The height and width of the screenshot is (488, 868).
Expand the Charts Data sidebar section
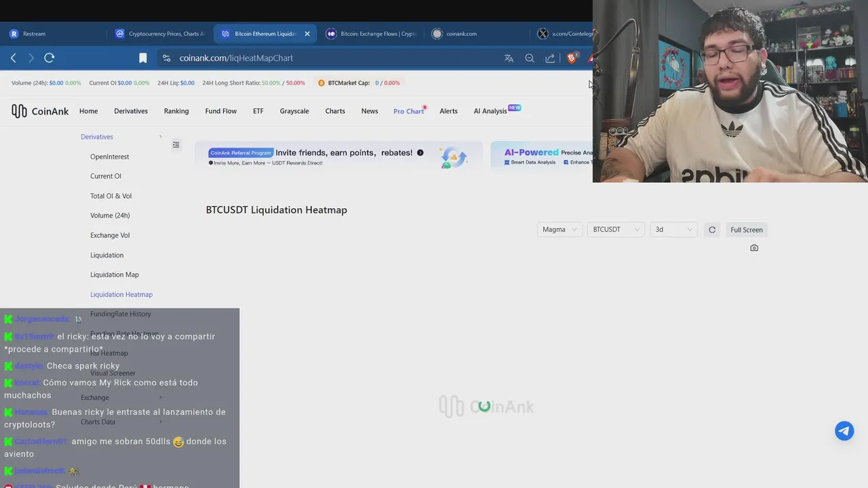pos(121,422)
